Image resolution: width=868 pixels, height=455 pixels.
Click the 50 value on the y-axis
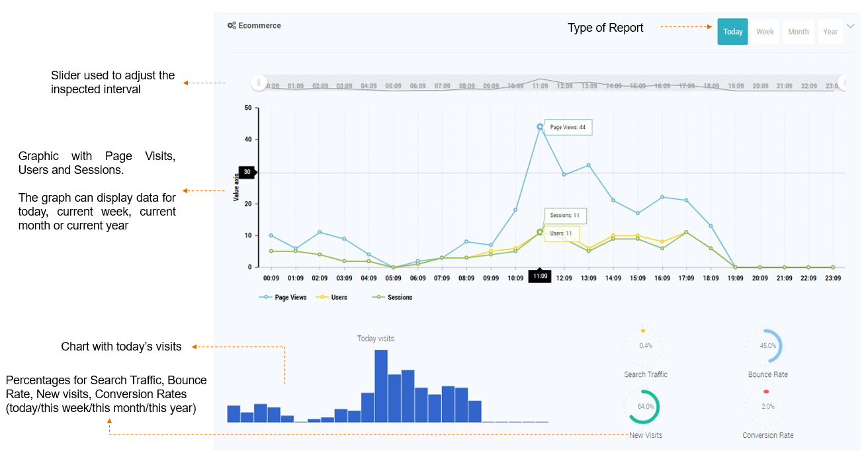(247, 107)
